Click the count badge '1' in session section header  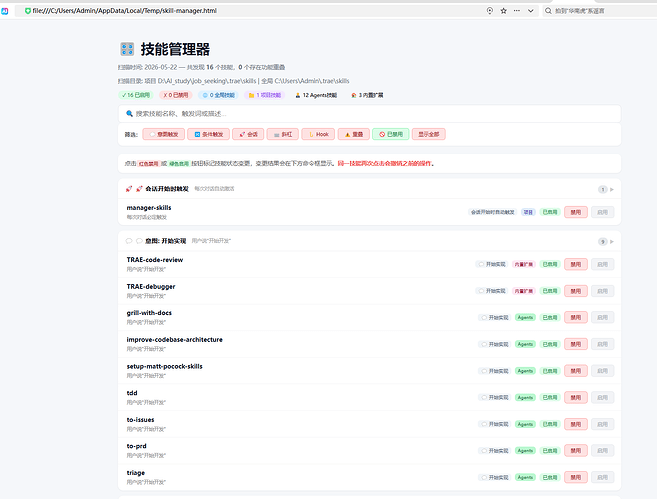point(603,189)
